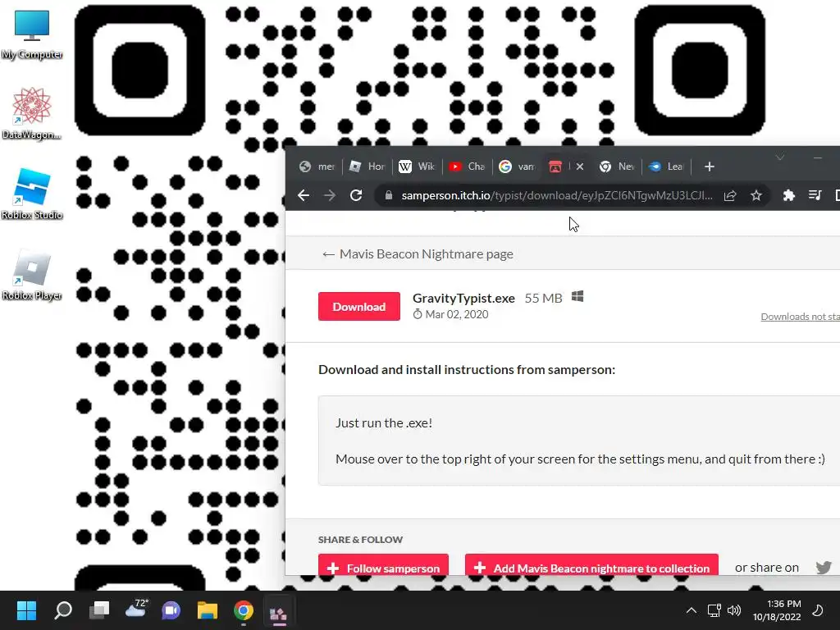840x630 pixels.
Task: Switch to the 'mer' tab
Action: click(317, 167)
